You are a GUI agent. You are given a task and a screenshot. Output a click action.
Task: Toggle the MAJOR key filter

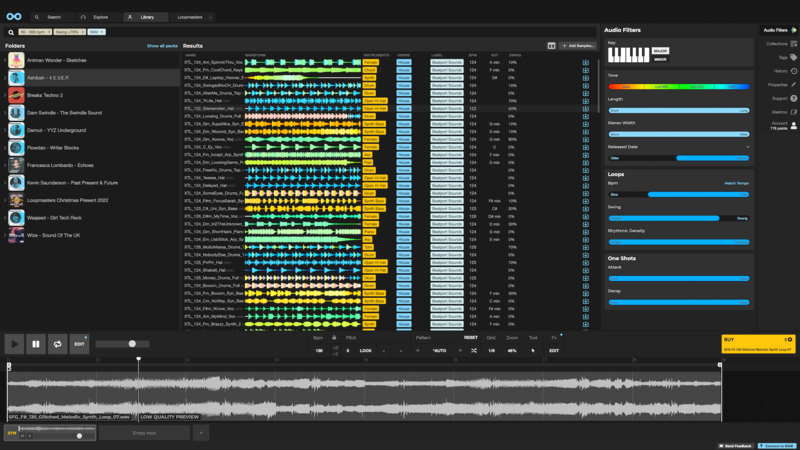click(x=660, y=50)
